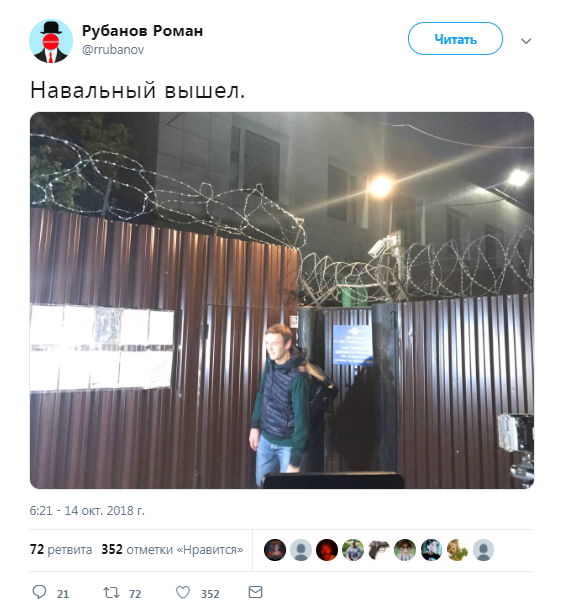Viewport: 567px width, 612px height.
Task: Open liker avatar with yellow-green figure
Action: (x=457, y=550)
